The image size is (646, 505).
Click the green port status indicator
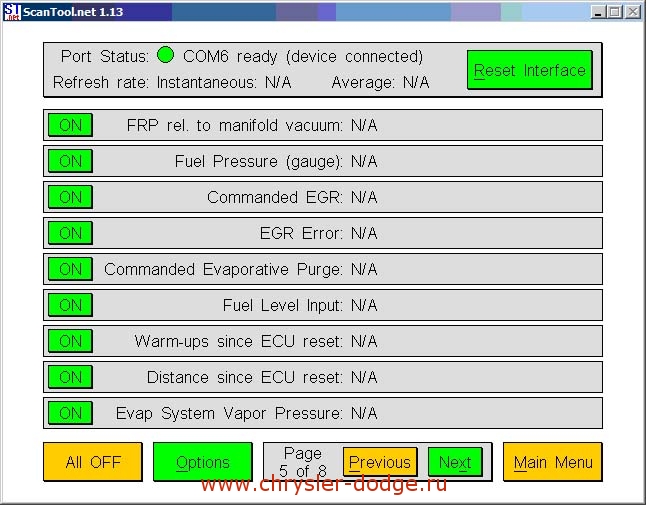pos(166,55)
